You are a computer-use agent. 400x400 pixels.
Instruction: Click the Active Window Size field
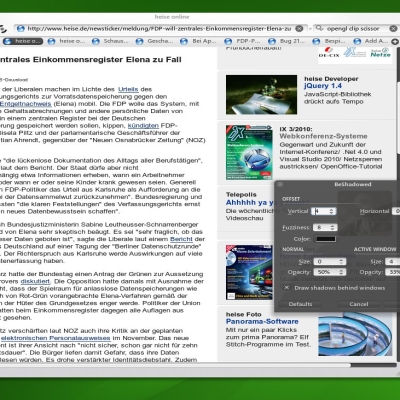click(393, 262)
